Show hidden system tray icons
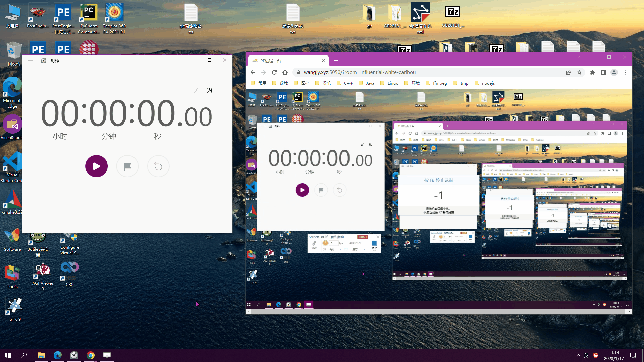This screenshot has height=362, width=644. (578, 355)
